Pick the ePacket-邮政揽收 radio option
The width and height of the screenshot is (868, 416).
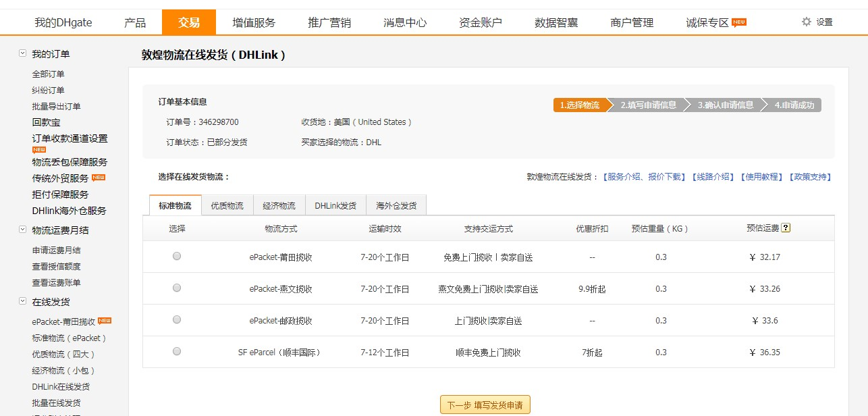tap(177, 319)
